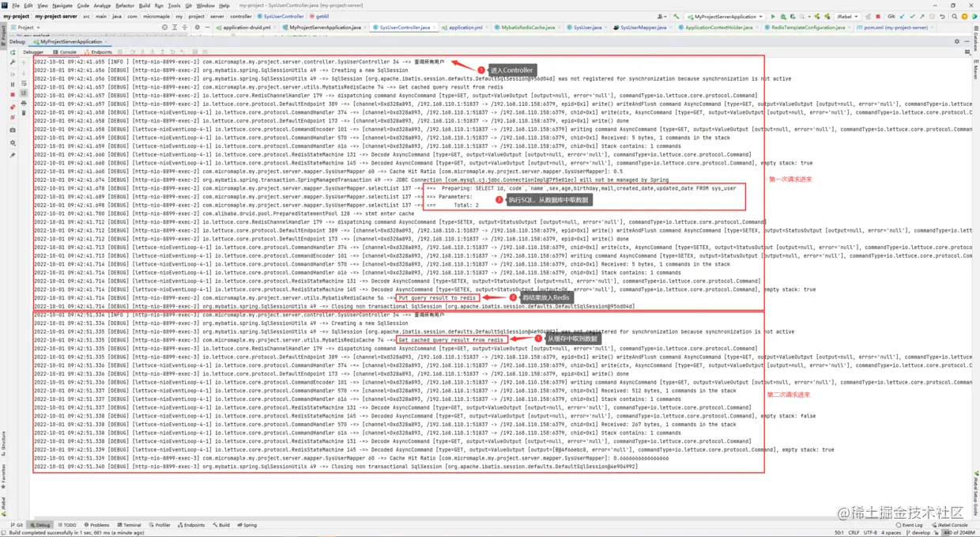Open Profiler tool window
980x537 pixels.
(160, 525)
